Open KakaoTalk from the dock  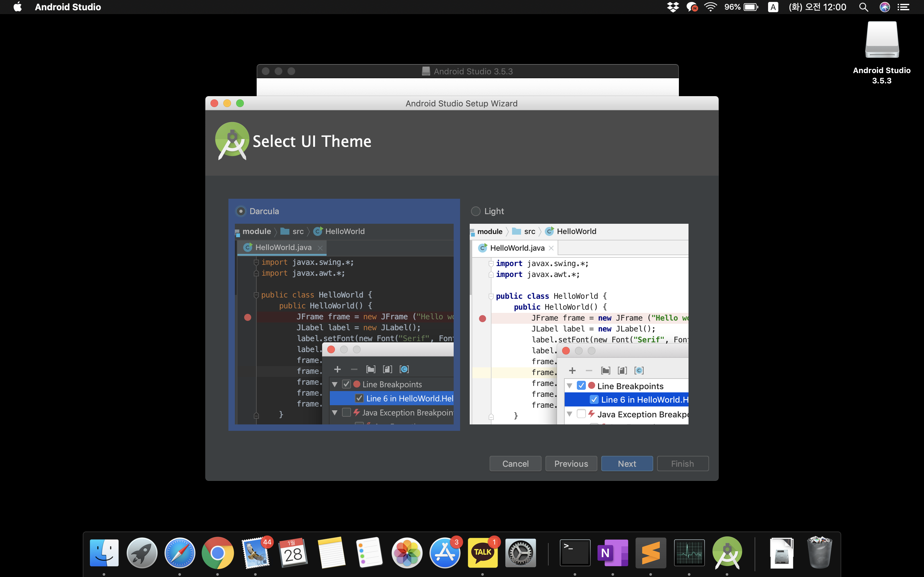[482, 553]
